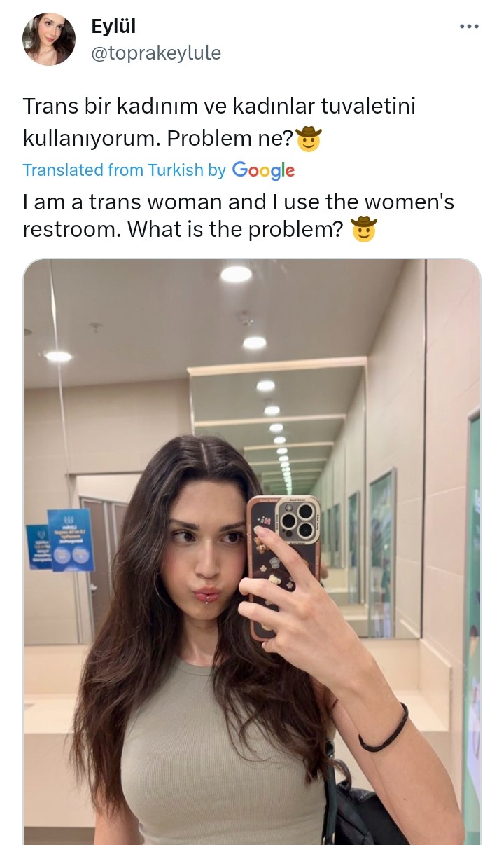Screen dimensions: 504x845
Task: Tap the blue sign reflected in the mirror
Action: [x=71, y=540]
